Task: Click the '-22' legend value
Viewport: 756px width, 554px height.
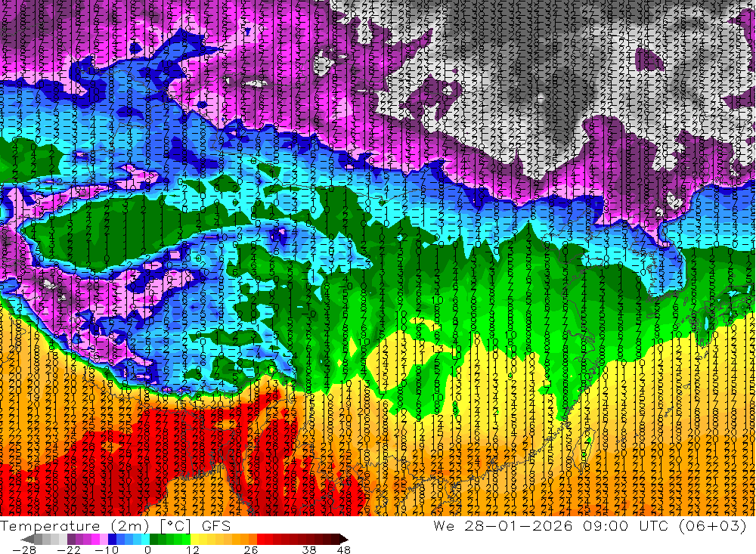Action: tap(68, 550)
